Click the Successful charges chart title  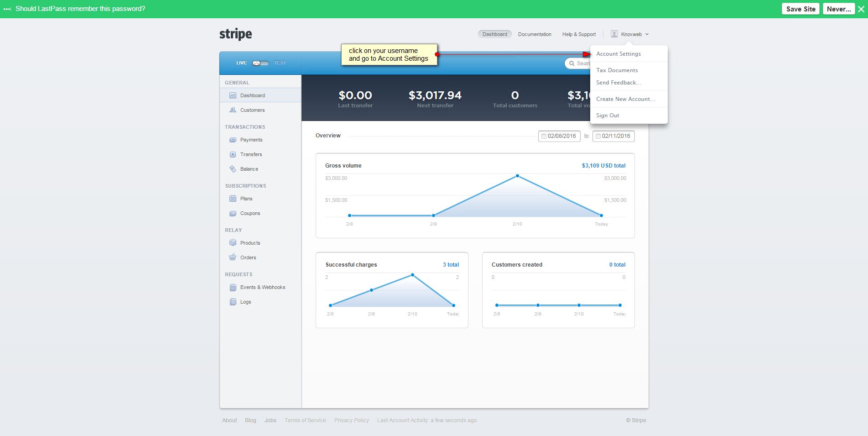click(x=351, y=265)
